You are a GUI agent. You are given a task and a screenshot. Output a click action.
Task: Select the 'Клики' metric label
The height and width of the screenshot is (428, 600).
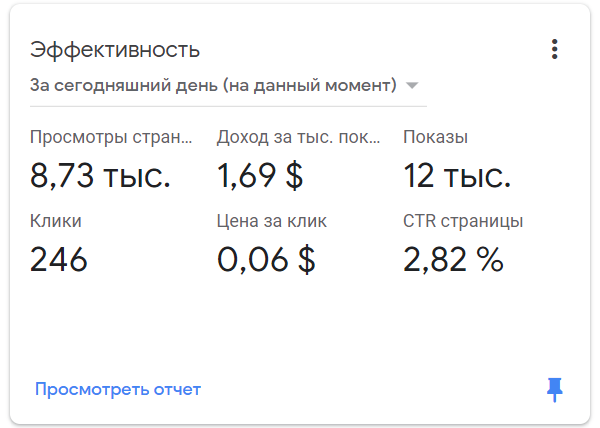pos(56,221)
